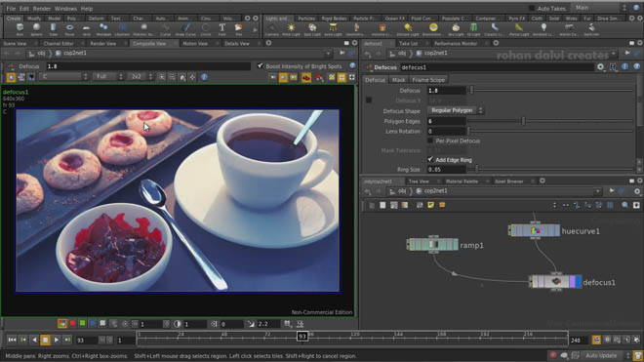The width and height of the screenshot is (644, 362).
Task: Select the defocus1 node
Action: pyautogui.click(x=555, y=282)
